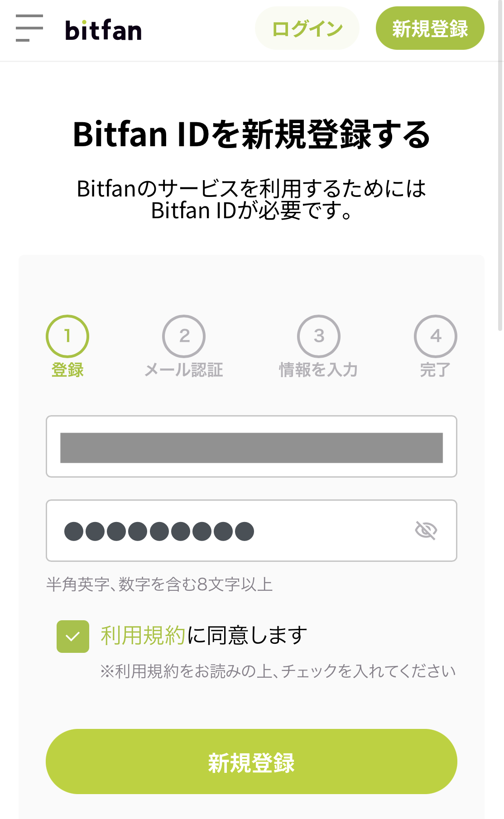Uncheck the terms agreement checkbox
This screenshot has height=819, width=504.
tap(73, 636)
